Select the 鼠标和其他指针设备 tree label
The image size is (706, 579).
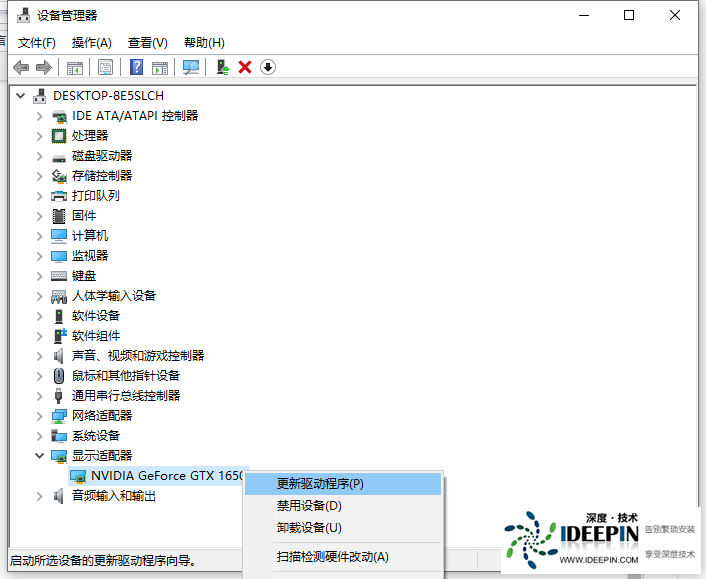coord(126,376)
